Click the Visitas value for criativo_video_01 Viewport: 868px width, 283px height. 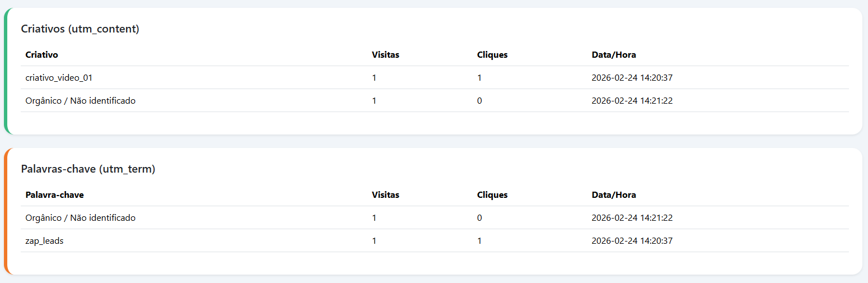point(374,78)
